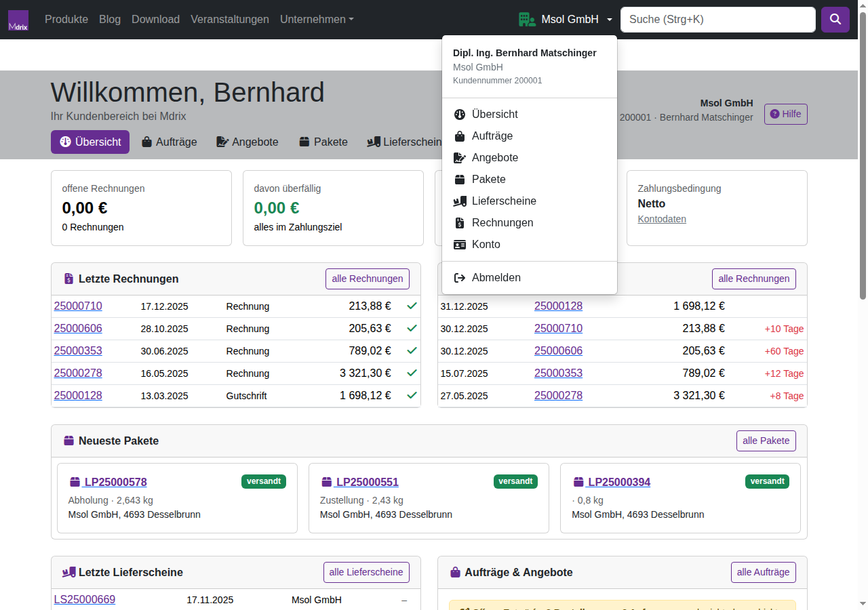Click the box icon next to LP25000551
This screenshot has height=610, width=868.
click(x=326, y=482)
